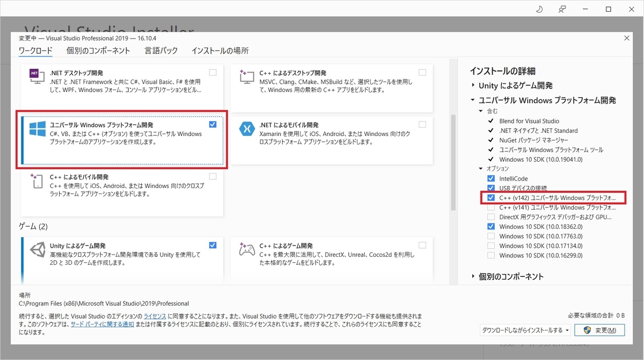Switch to the ワークロード tab

tap(35, 51)
